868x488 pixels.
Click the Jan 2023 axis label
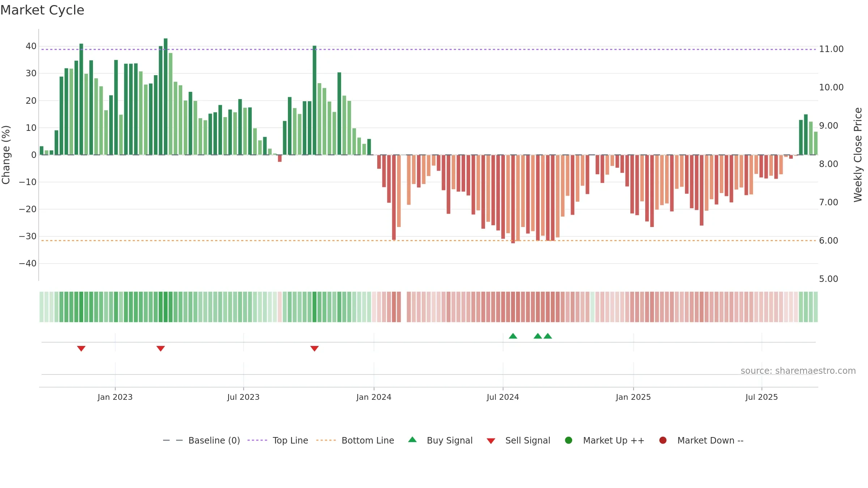115,397
